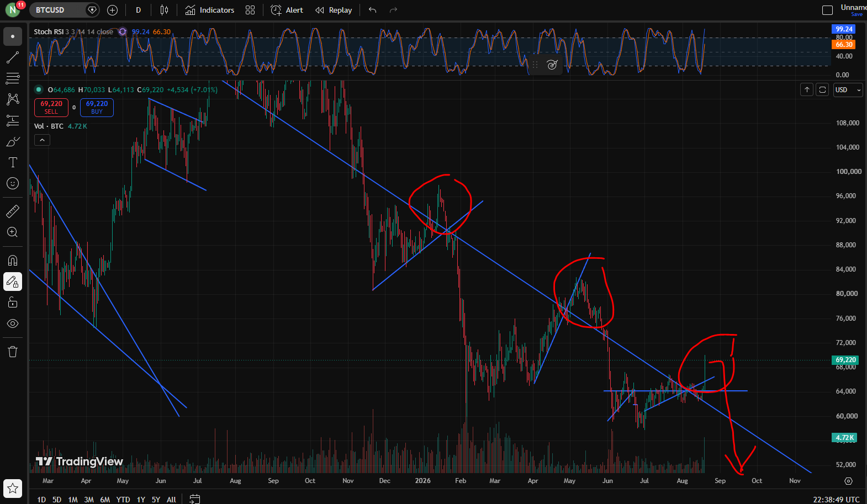
Task: Open the favorites star toolbar
Action: (13, 488)
